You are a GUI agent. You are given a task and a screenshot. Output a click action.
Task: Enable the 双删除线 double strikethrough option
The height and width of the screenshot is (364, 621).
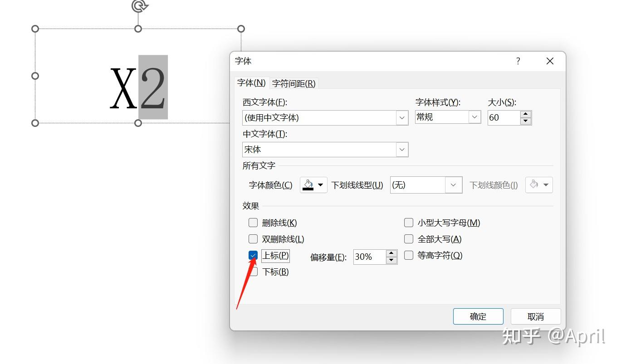click(x=253, y=238)
